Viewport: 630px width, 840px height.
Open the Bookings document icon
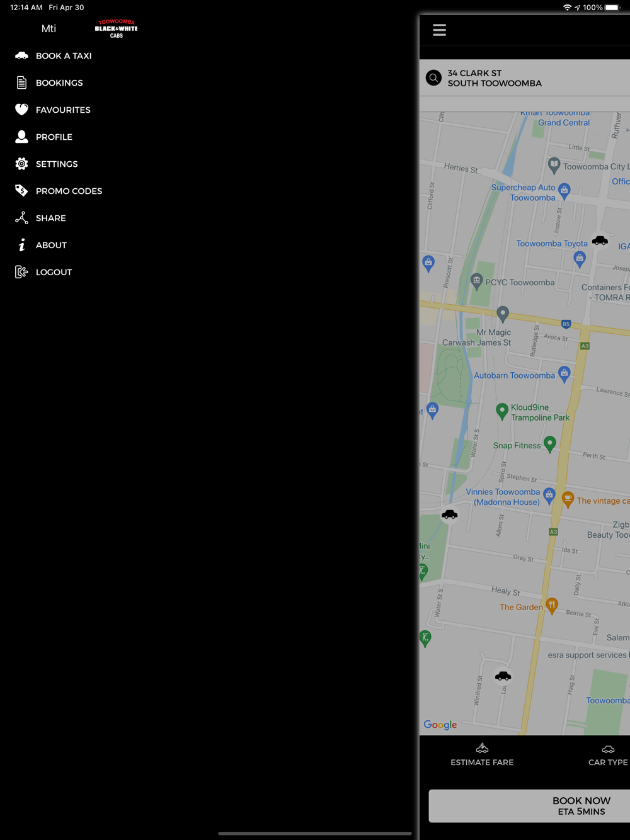(x=21, y=82)
